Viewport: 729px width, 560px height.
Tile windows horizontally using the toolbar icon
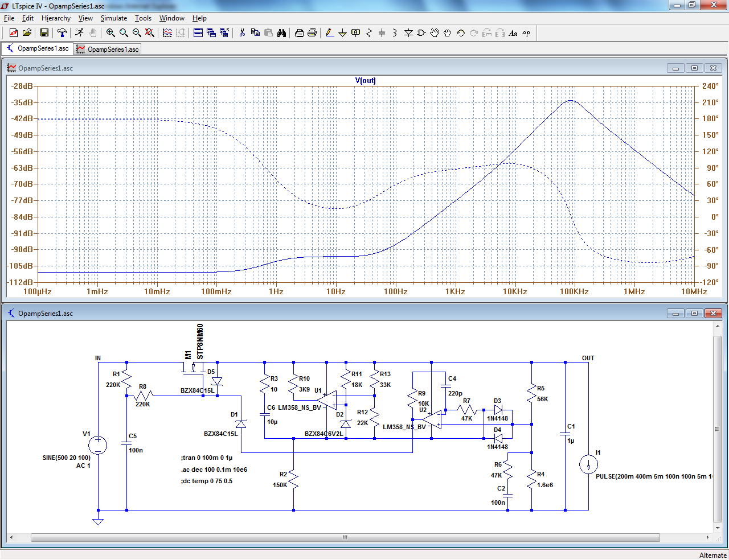click(198, 33)
